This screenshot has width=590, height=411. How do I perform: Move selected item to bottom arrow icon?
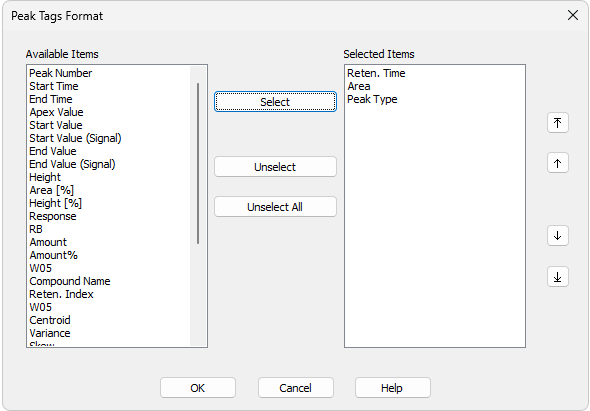point(558,277)
